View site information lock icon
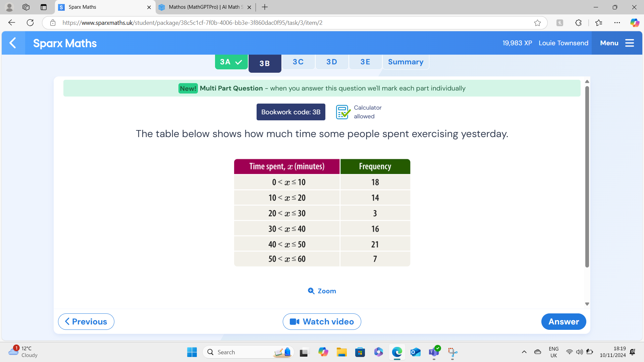The width and height of the screenshot is (644, 362). pos(53,23)
